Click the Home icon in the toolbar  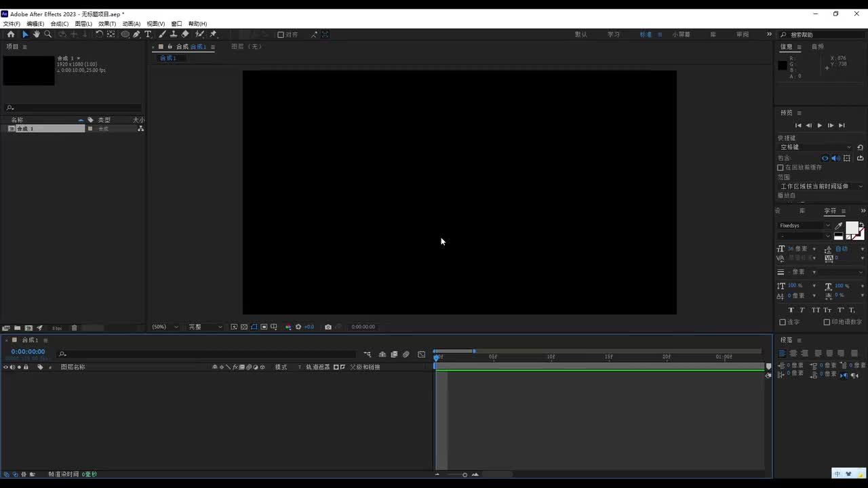tap(10, 34)
